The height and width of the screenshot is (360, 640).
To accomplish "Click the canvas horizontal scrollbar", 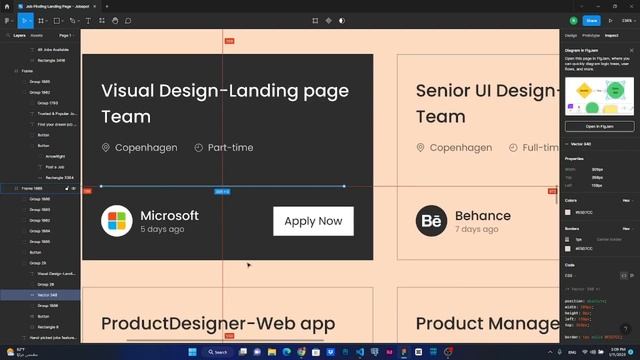I will point(225,340).
